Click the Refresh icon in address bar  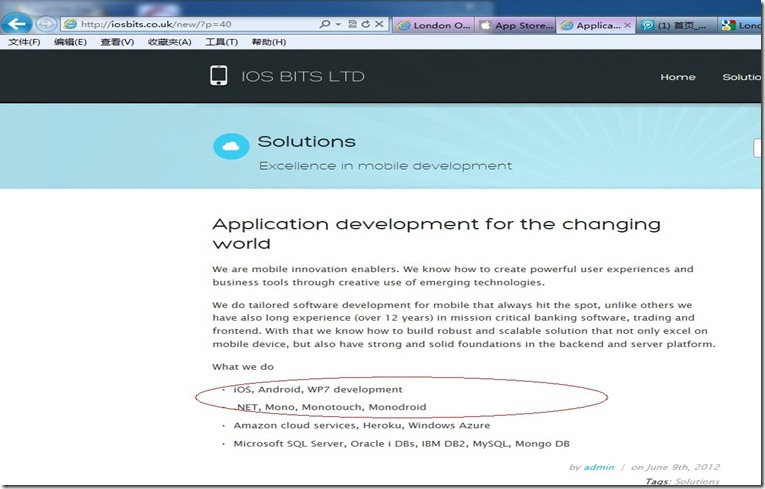click(x=365, y=24)
